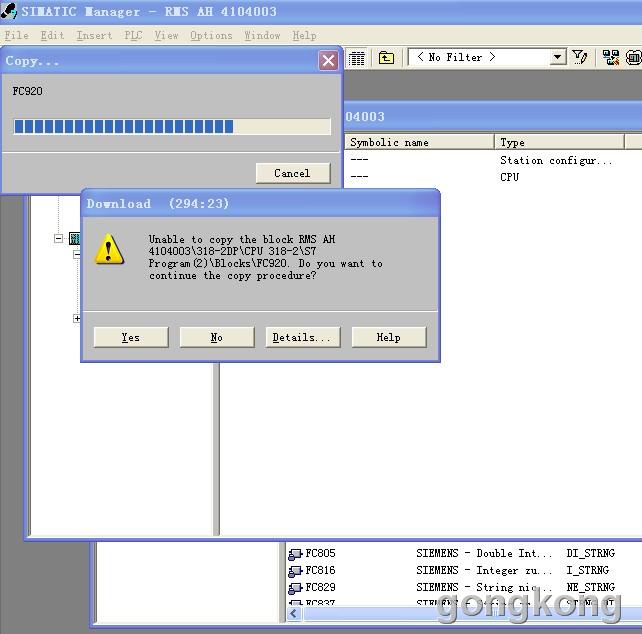
Task: Click No in the Download dialog
Action: tap(217, 337)
